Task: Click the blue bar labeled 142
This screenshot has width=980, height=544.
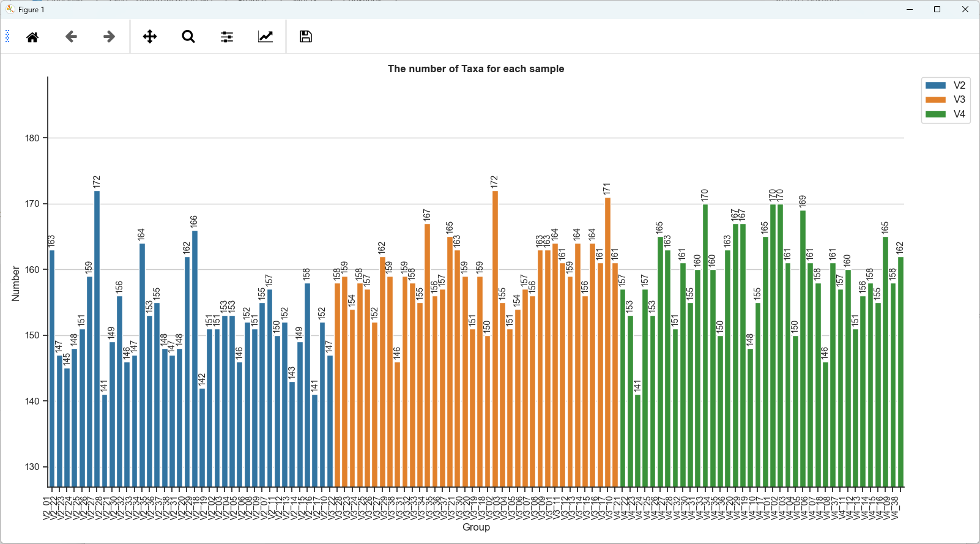Action: coord(202,438)
